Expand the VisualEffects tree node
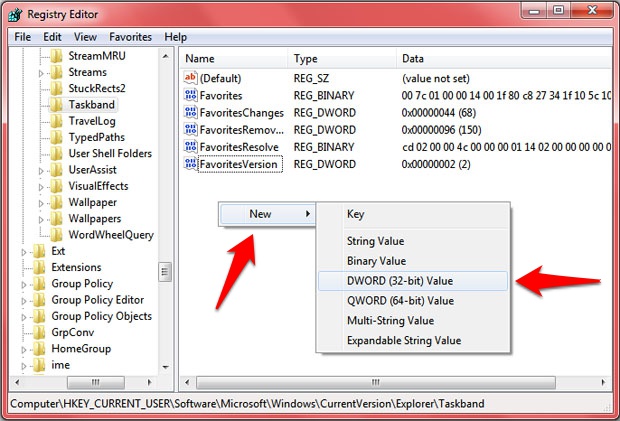This screenshot has height=421, width=620. point(41,187)
